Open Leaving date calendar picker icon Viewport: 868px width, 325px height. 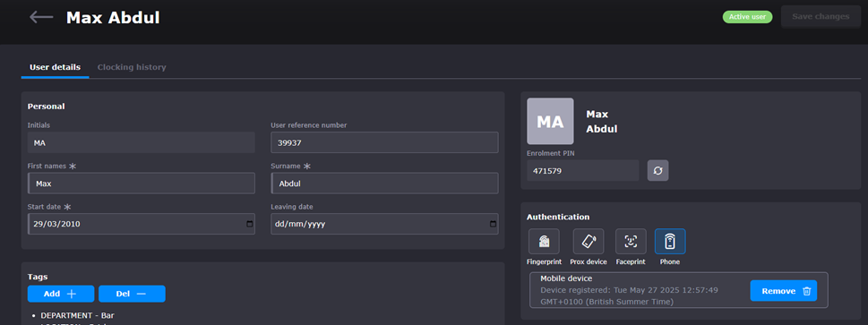point(493,224)
